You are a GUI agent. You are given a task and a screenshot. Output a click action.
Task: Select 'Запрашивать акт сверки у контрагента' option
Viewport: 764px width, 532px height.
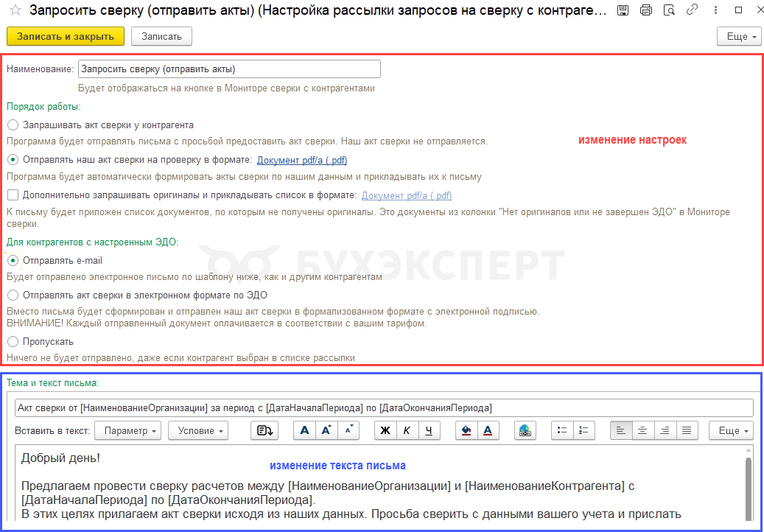(13, 125)
